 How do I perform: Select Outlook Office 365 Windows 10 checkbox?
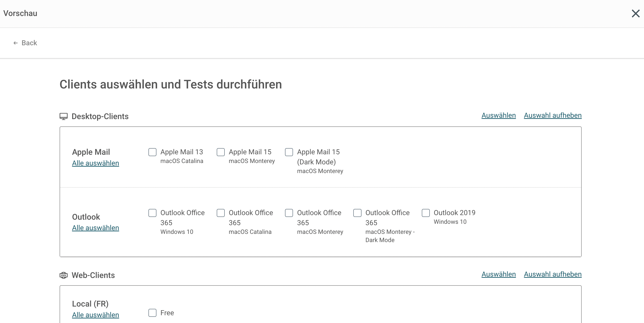click(152, 213)
